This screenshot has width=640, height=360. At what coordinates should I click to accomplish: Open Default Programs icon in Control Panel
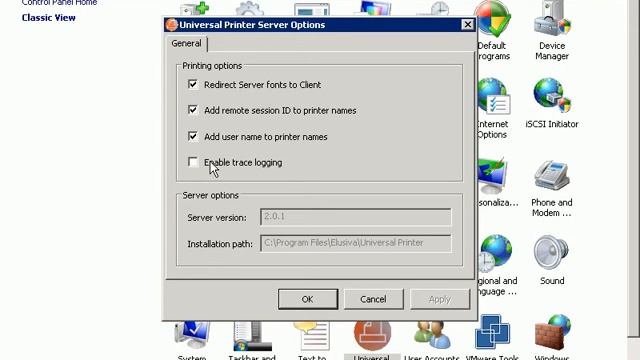(493, 31)
